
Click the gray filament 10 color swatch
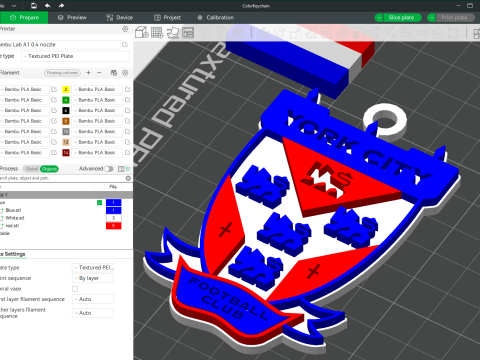click(x=66, y=132)
